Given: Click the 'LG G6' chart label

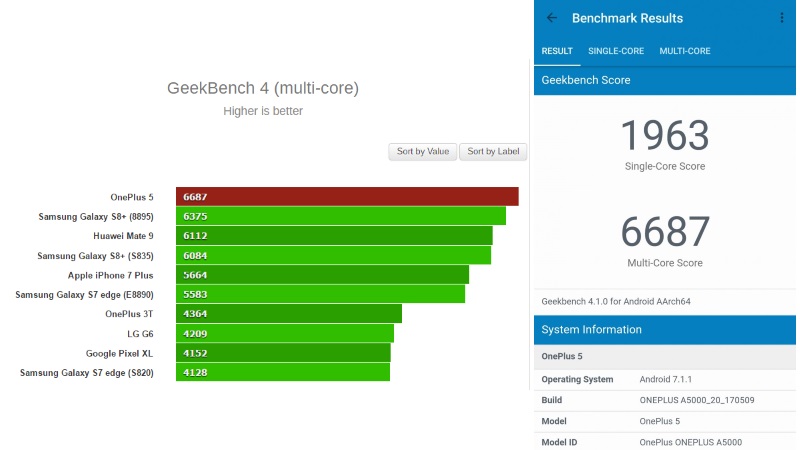Looking at the screenshot, I should [x=140, y=334].
